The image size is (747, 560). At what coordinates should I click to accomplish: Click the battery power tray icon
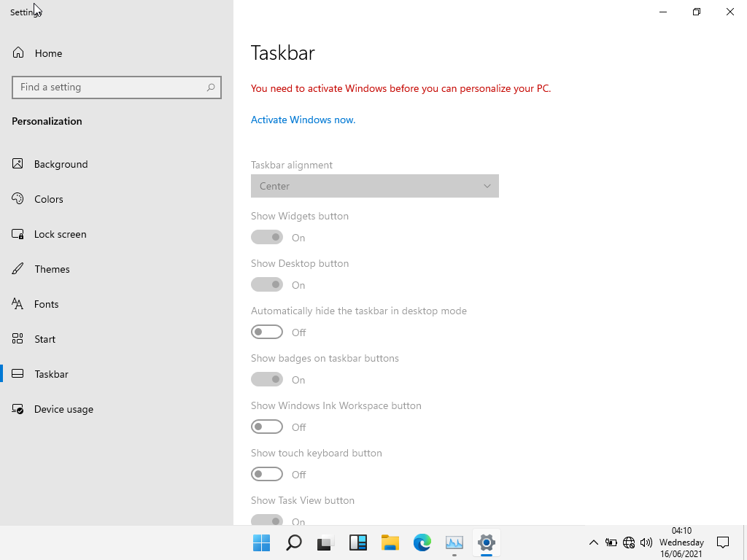click(x=611, y=542)
